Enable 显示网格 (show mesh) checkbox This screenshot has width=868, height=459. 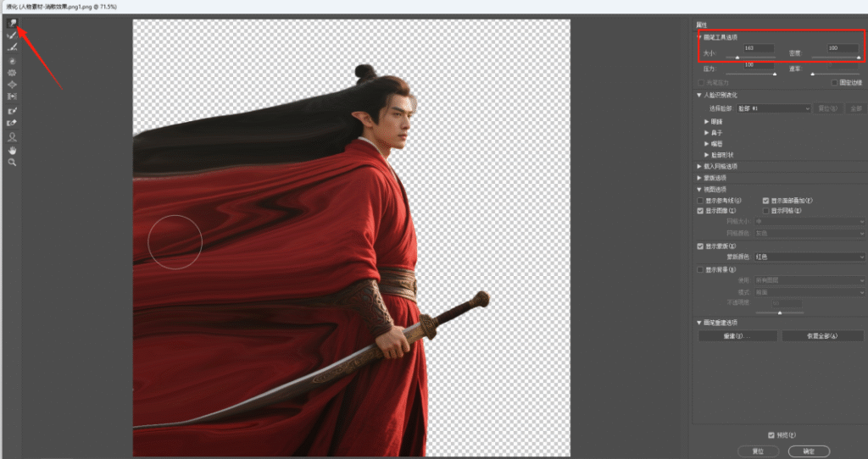(x=766, y=211)
